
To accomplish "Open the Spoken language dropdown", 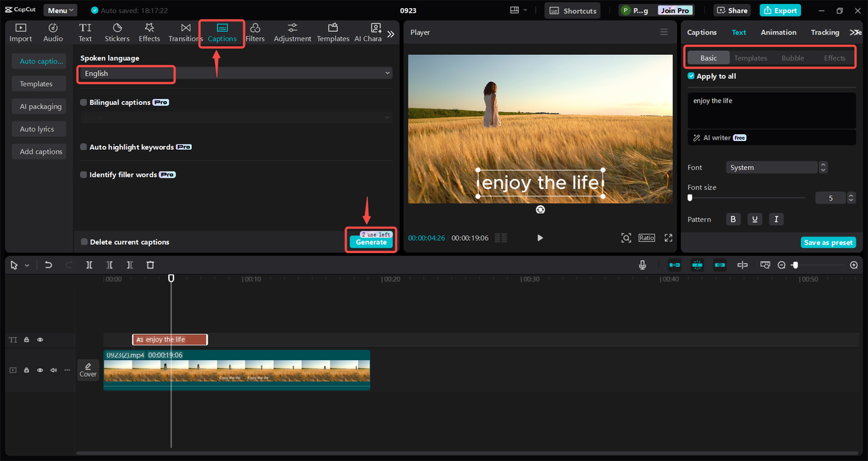I will pyautogui.click(x=236, y=73).
